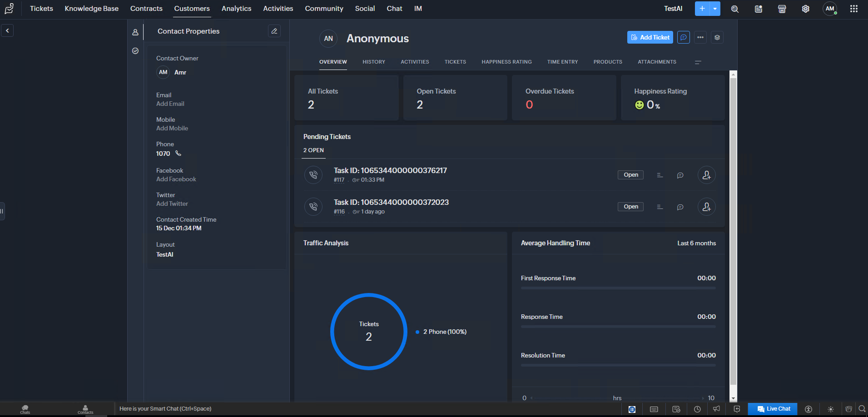Click the Add Email link
This screenshot has width=868, height=417.
[170, 104]
